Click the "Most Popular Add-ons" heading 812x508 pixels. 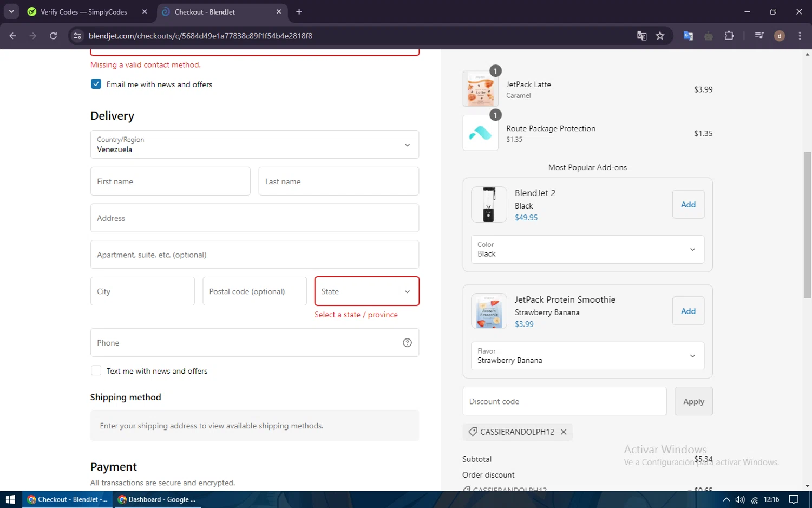[x=587, y=167]
